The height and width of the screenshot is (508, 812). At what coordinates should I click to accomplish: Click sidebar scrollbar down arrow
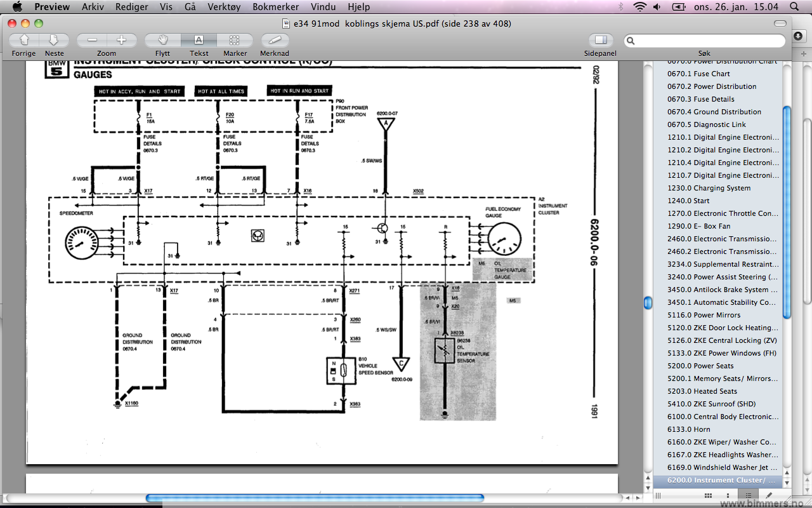click(x=787, y=483)
